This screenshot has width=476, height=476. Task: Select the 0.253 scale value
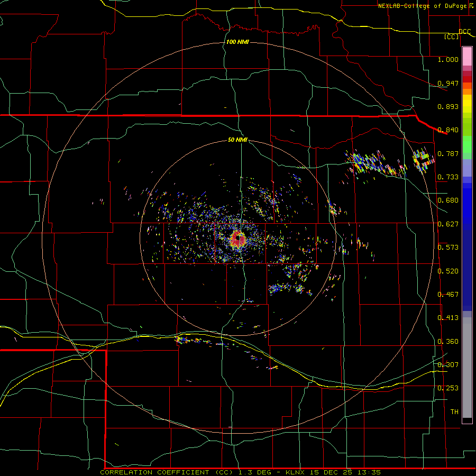[x=448, y=388]
